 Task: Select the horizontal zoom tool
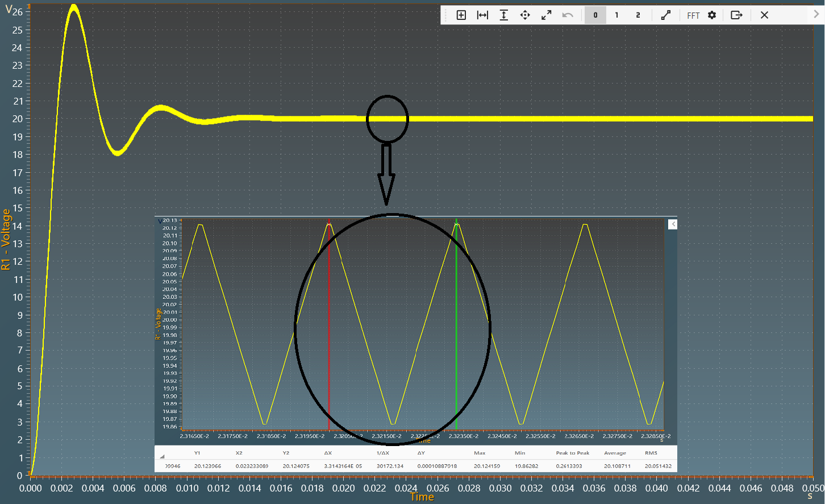click(482, 15)
